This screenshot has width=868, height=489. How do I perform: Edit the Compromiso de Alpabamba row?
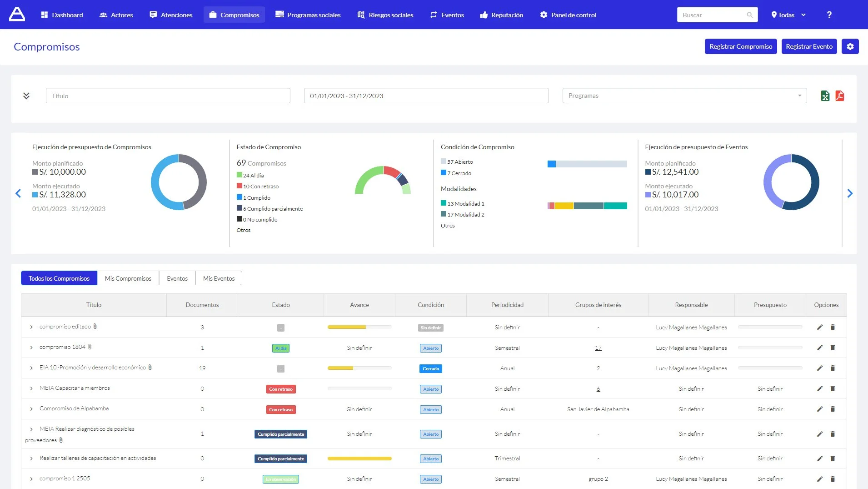point(820,409)
